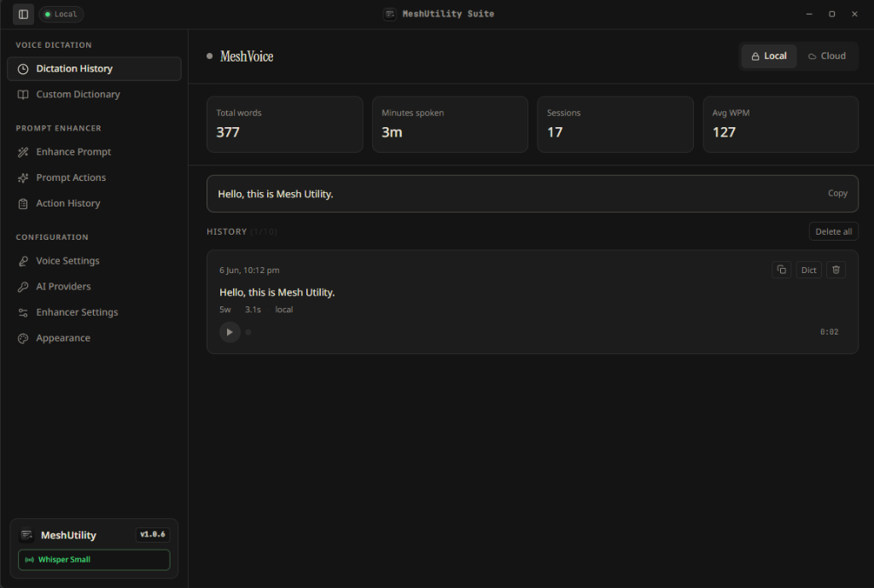Open Dictation History in sidebar

click(94, 68)
